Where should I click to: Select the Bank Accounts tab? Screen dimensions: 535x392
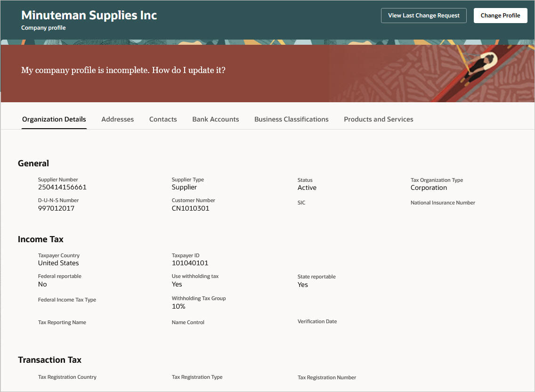(215, 119)
